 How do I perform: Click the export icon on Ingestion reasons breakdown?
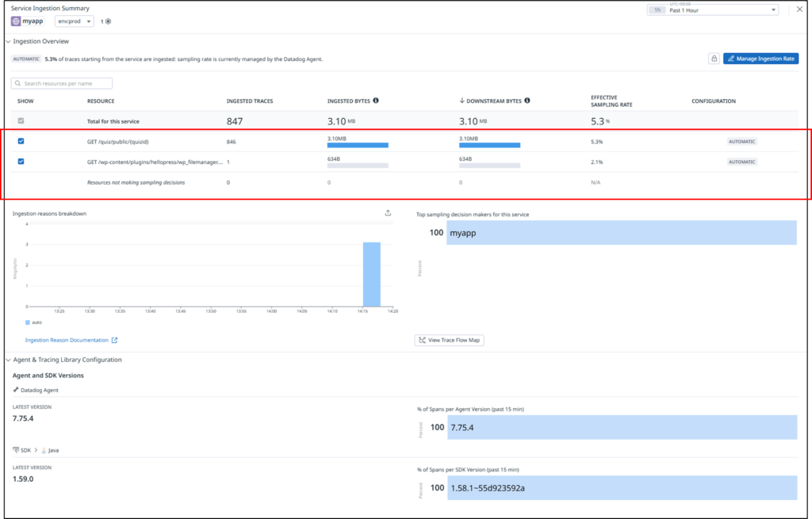(x=388, y=212)
